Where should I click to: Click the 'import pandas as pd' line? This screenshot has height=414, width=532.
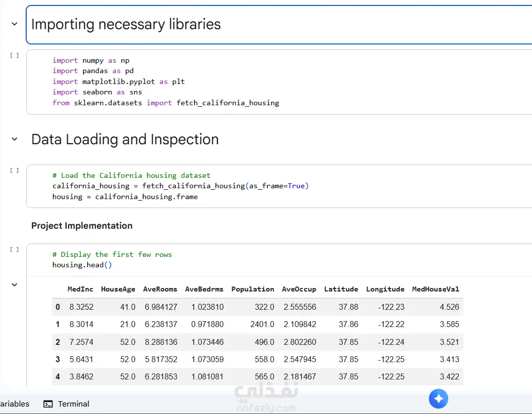(93, 71)
